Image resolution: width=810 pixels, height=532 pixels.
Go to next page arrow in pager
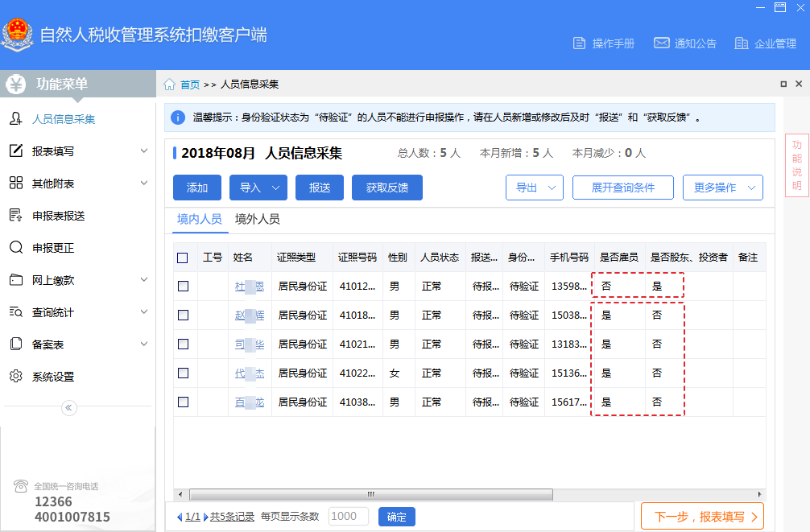coord(205,517)
